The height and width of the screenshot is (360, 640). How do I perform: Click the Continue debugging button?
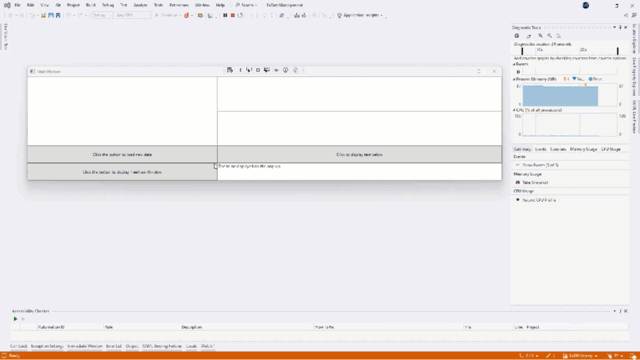[x=167, y=15]
